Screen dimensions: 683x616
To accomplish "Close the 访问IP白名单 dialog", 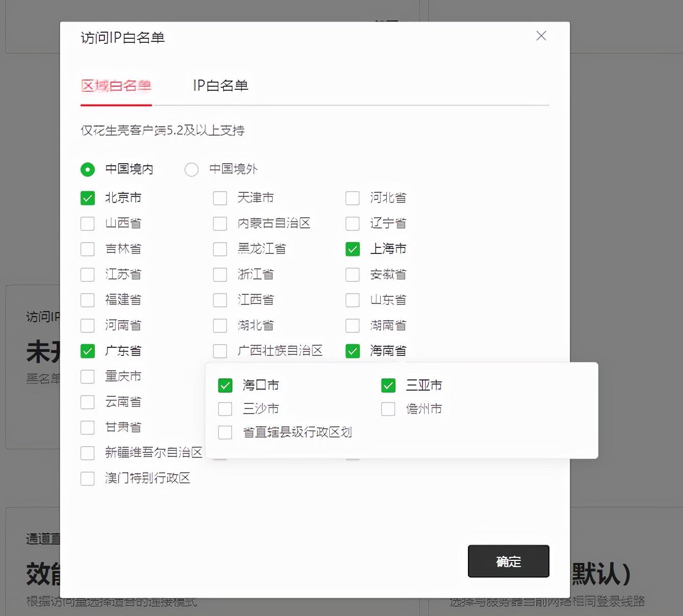I will tap(541, 36).
